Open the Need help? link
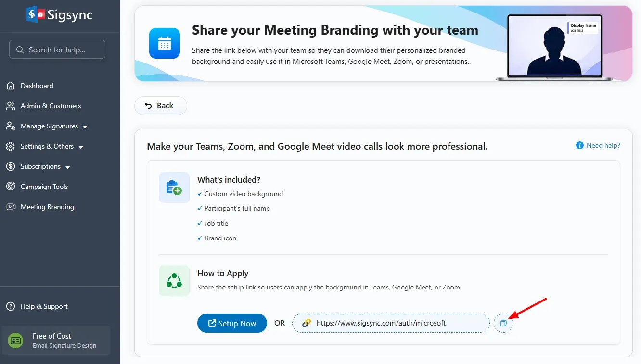Image resolution: width=641 pixels, height=364 pixels. point(598,145)
